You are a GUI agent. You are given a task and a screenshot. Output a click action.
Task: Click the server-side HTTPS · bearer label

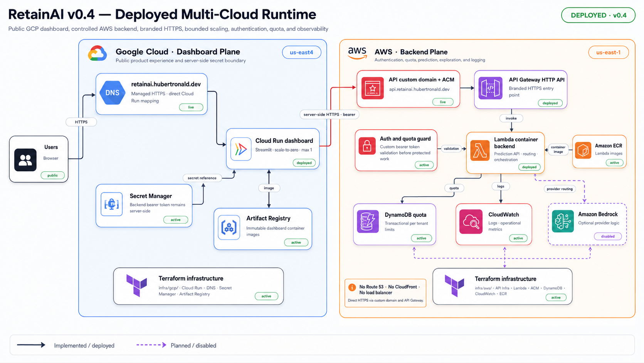click(x=330, y=114)
